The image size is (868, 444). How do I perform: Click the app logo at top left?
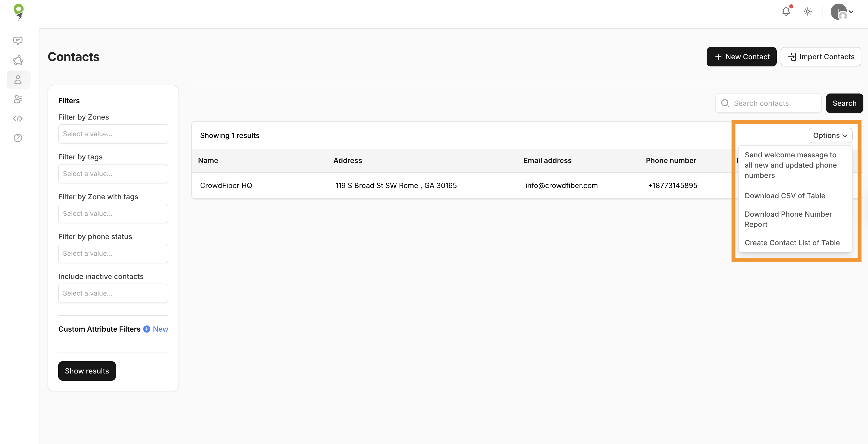point(19,12)
